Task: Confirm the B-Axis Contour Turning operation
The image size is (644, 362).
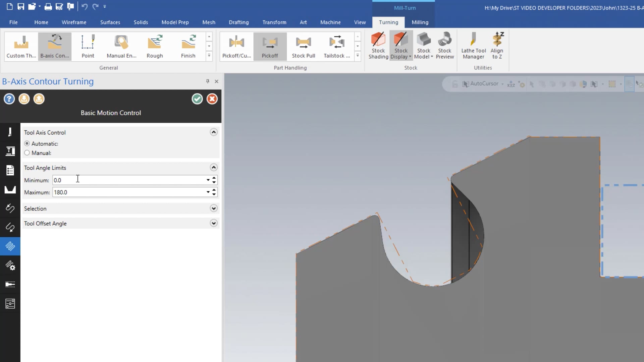Action: pyautogui.click(x=197, y=99)
